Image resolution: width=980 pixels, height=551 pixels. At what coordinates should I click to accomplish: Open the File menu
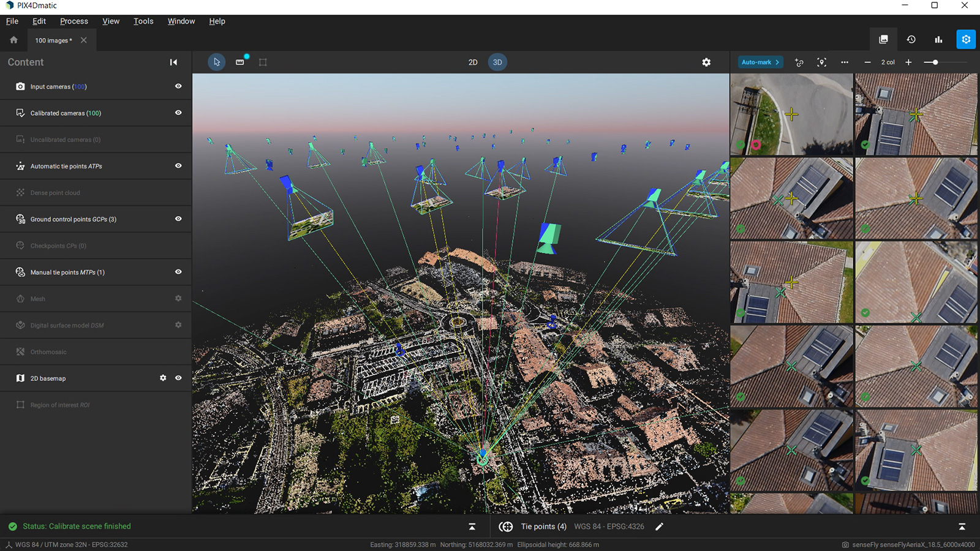point(12,21)
